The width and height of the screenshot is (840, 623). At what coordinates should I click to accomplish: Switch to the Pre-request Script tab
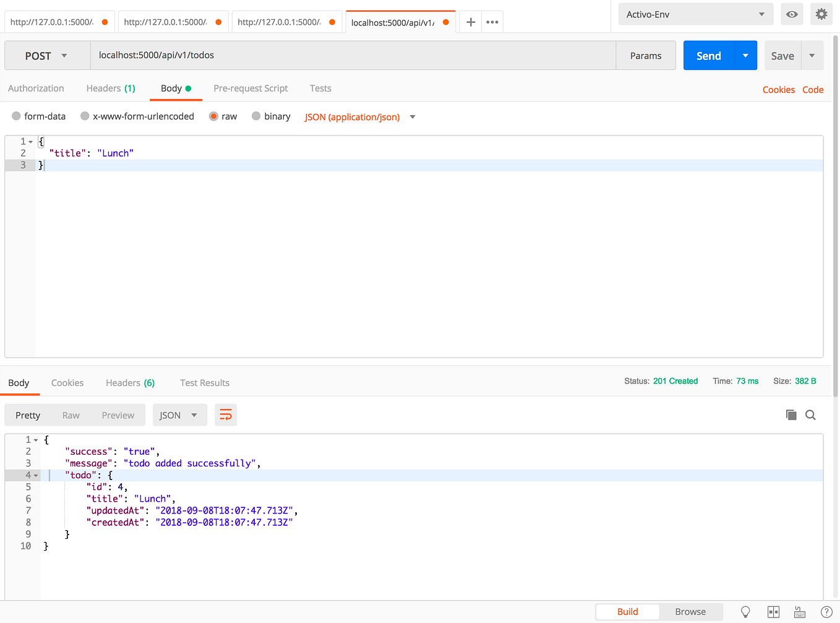tap(250, 88)
